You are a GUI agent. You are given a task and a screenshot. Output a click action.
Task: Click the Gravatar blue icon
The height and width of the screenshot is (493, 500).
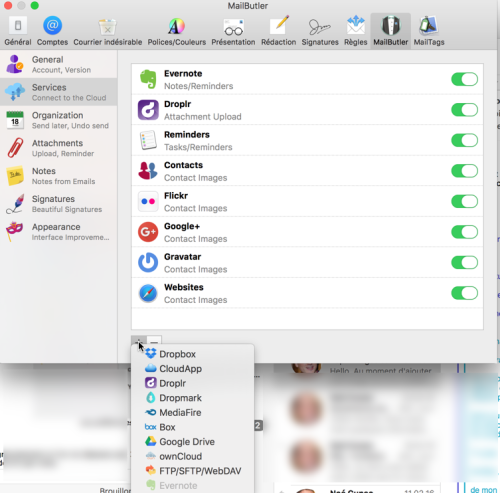pyautogui.click(x=148, y=262)
